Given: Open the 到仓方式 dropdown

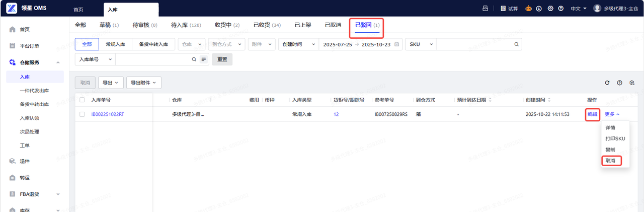Looking at the screenshot, I should tap(226, 44).
